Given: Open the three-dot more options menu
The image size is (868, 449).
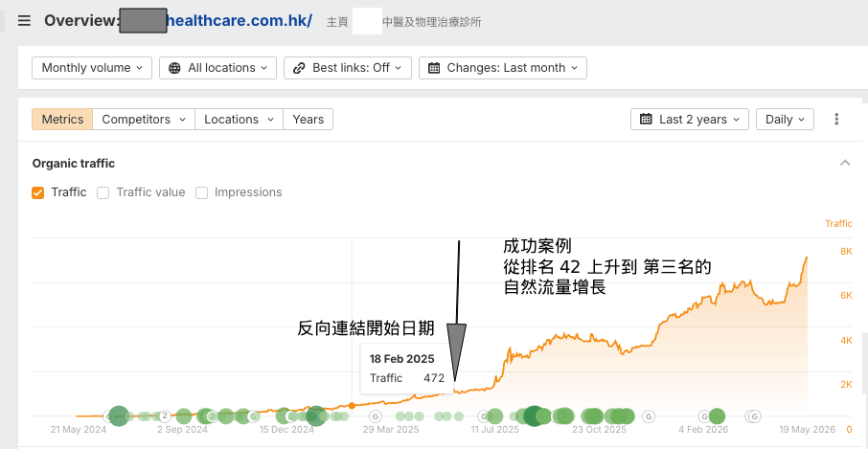Looking at the screenshot, I should click(836, 120).
